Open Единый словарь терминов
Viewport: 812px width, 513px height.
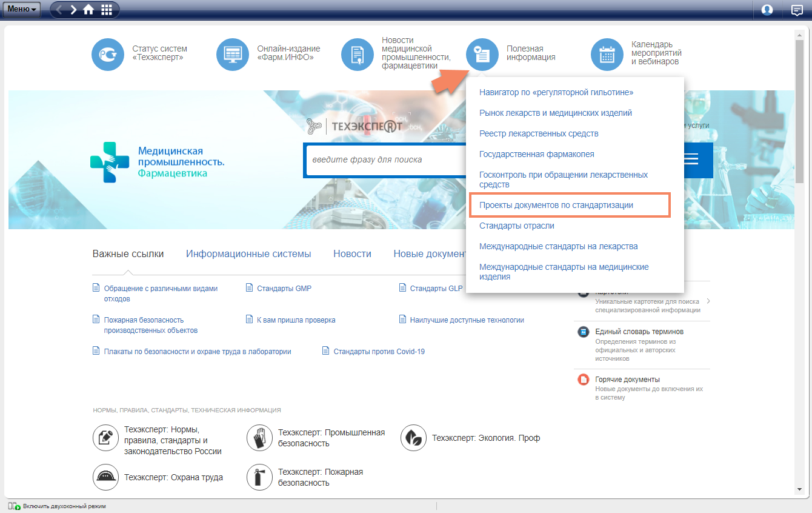[639, 332]
